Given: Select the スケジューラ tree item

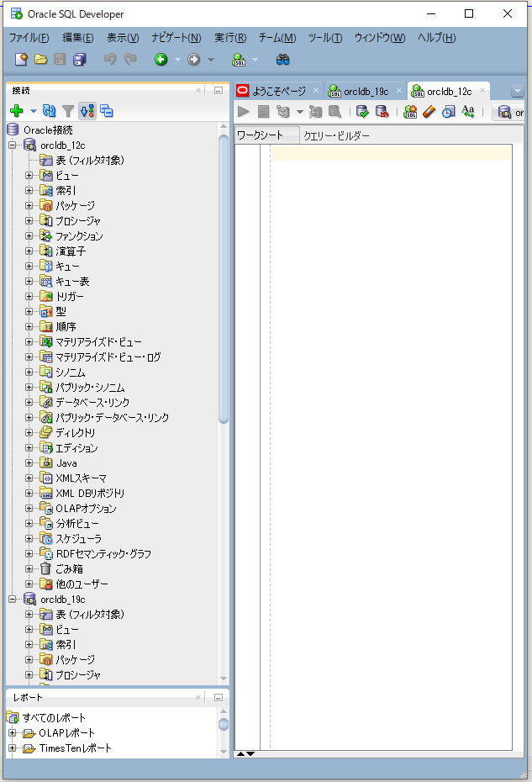Looking at the screenshot, I should coord(78,539).
